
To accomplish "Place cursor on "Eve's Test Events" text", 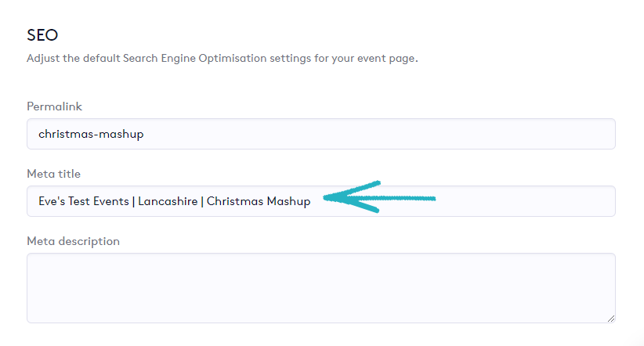I will click(x=84, y=201).
